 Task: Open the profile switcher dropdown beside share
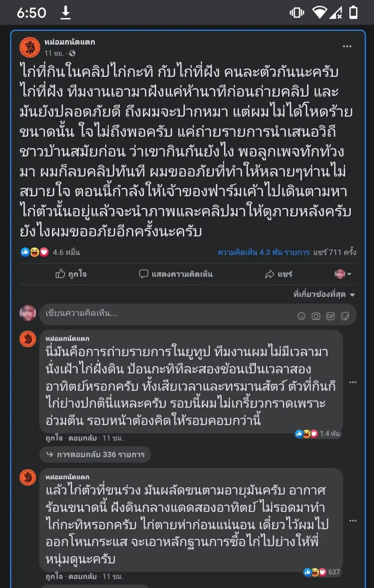pos(343,274)
